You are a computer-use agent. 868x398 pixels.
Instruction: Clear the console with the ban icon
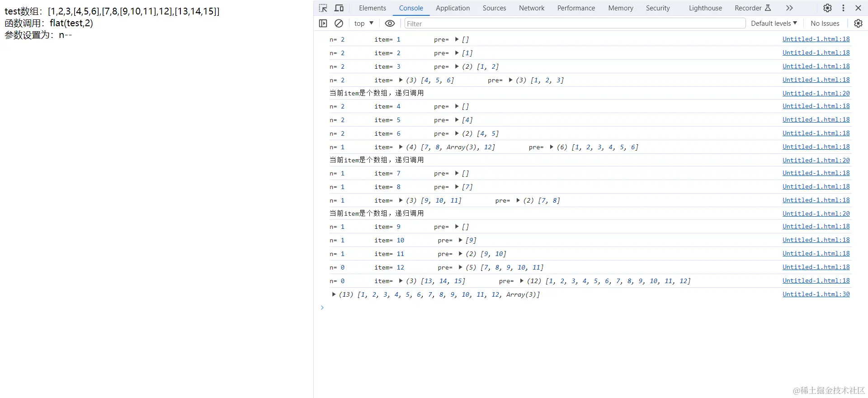(339, 24)
